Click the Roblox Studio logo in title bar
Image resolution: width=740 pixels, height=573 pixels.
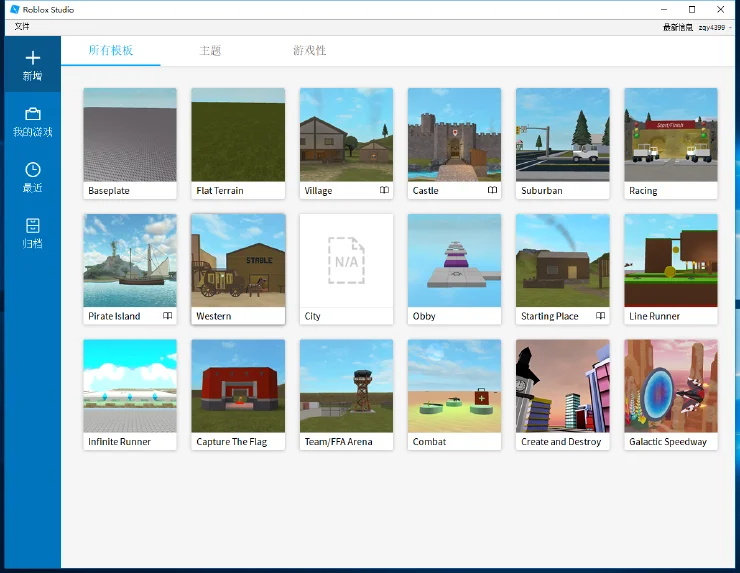tap(15, 9)
